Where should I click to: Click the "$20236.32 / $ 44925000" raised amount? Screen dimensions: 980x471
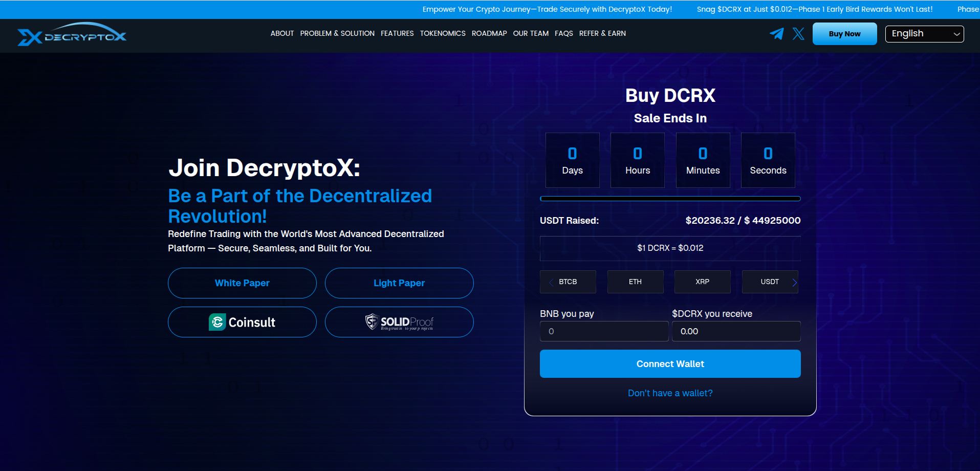743,221
